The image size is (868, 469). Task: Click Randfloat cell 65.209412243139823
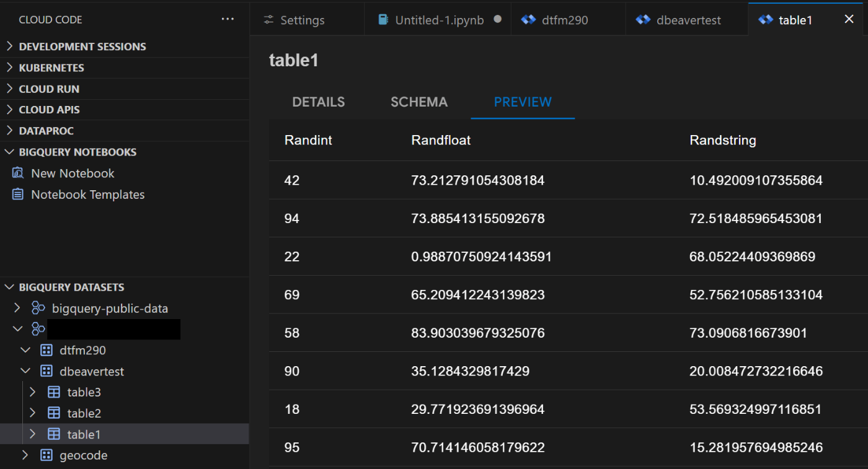pos(478,295)
